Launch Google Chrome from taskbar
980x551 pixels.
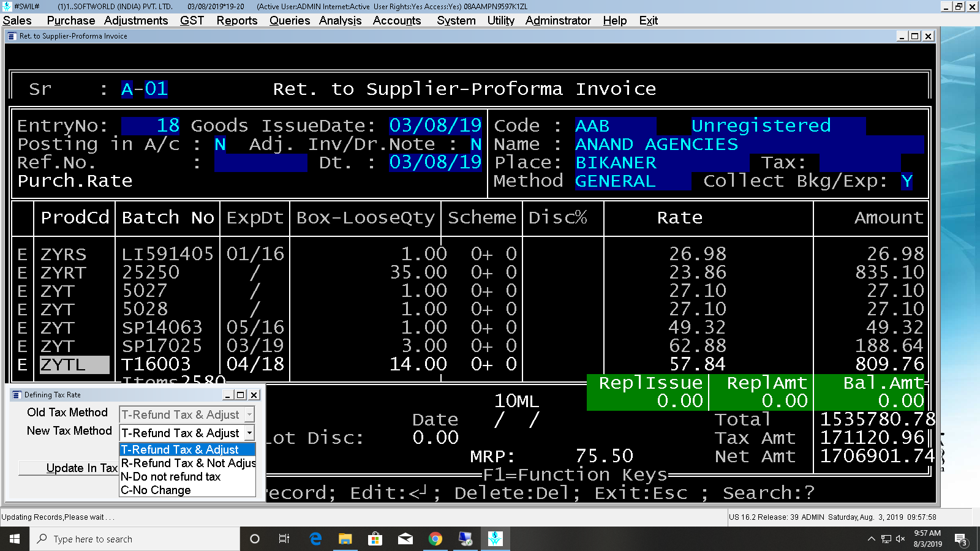[435, 539]
